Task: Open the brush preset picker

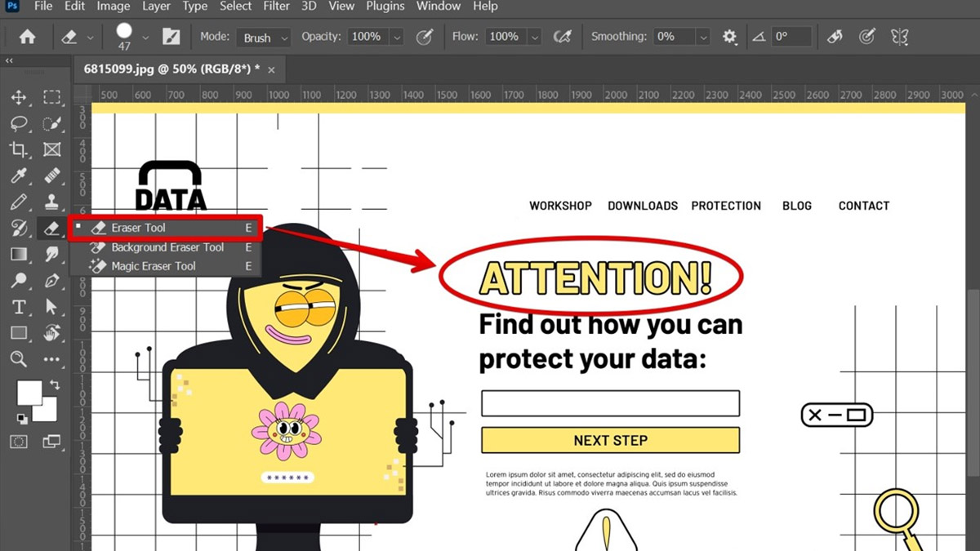Action: (x=131, y=36)
